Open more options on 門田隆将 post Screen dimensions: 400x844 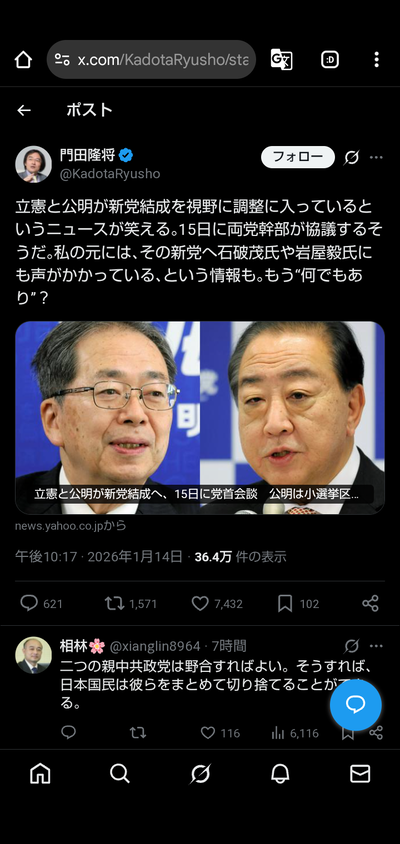(x=376, y=157)
